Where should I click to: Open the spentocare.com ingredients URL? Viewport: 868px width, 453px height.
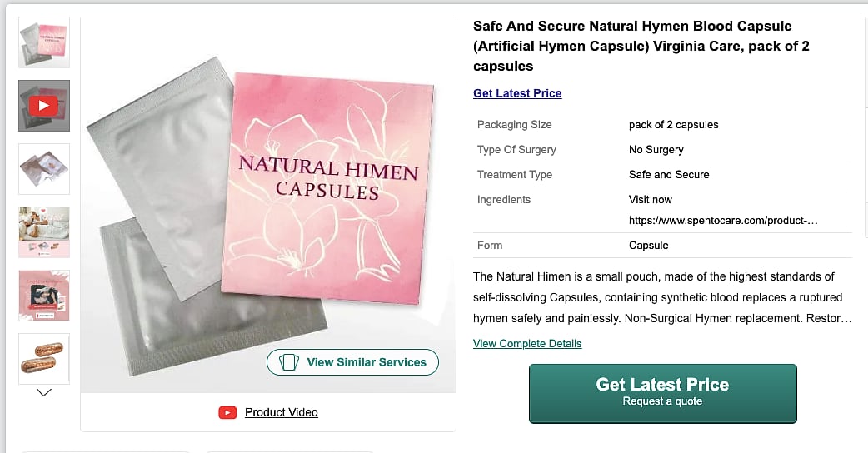[722, 221]
